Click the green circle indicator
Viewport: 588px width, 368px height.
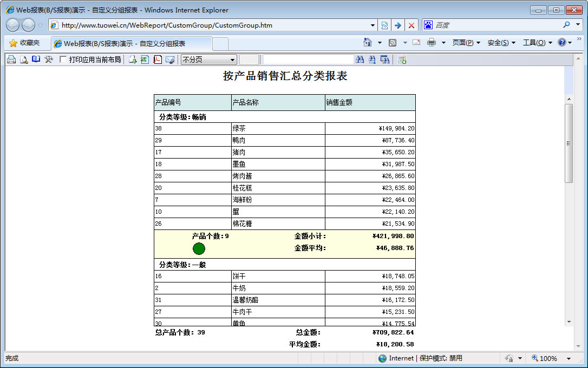pyautogui.click(x=199, y=248)
